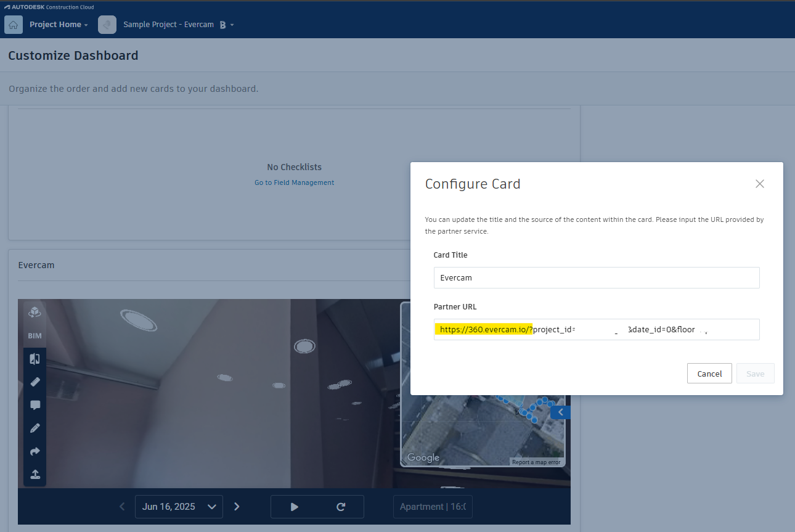Image resolution: width=795 pixels, height=532 pixels.
Task: Click the Partner URL label
Action: tap(455, 306)
